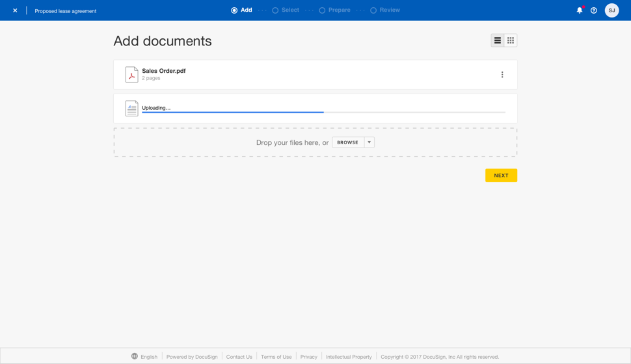Click the drop files area

pyautogui.click(x=315, y=142)
